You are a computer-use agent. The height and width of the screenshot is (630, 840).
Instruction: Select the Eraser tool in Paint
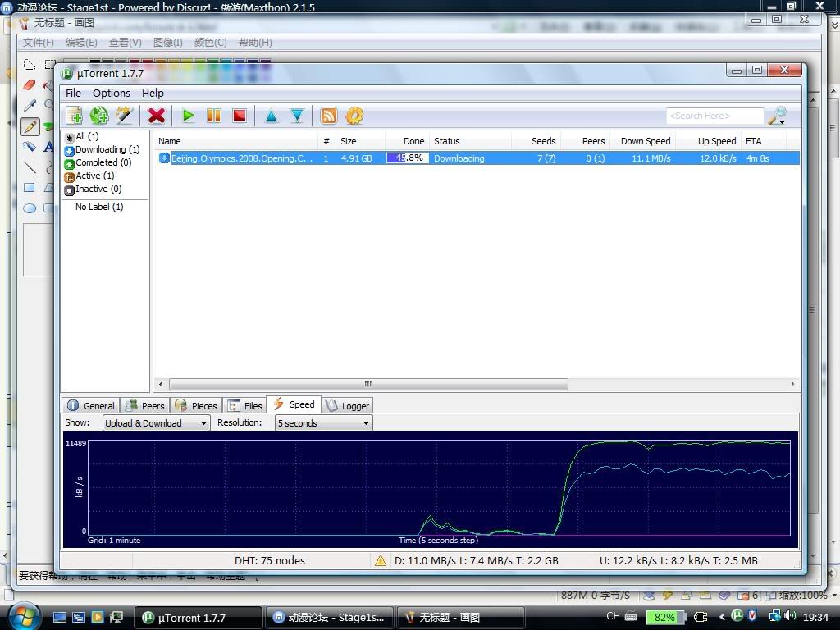pos(30,84)
